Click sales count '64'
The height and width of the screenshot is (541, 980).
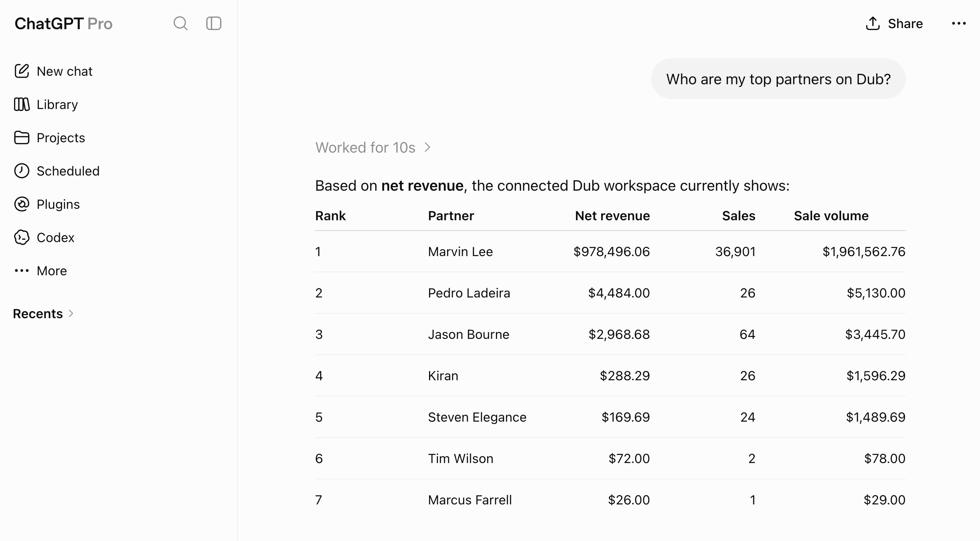[x=747, y=335]
